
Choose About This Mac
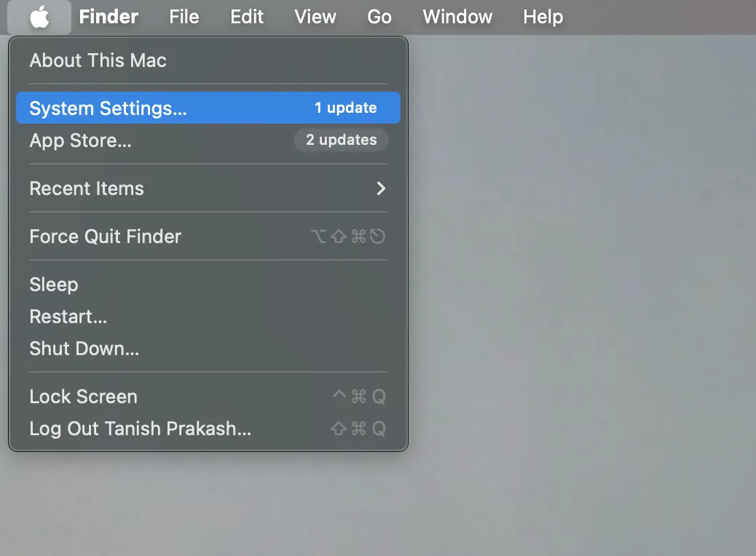click(x=208, y=60)
